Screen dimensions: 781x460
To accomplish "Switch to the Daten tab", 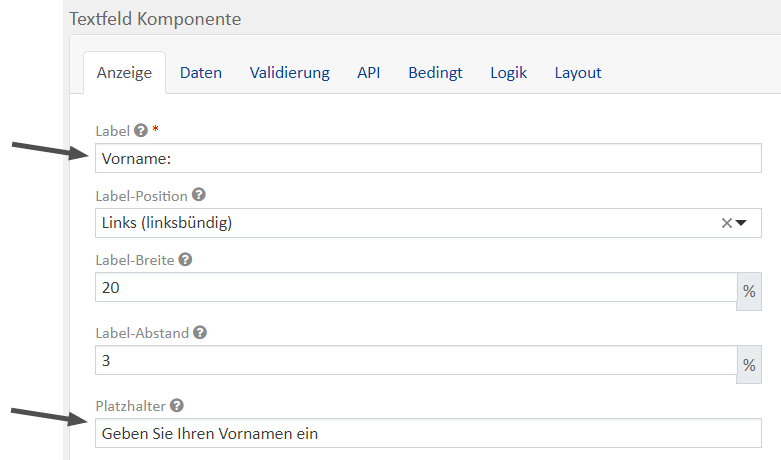I will point(201,73).
